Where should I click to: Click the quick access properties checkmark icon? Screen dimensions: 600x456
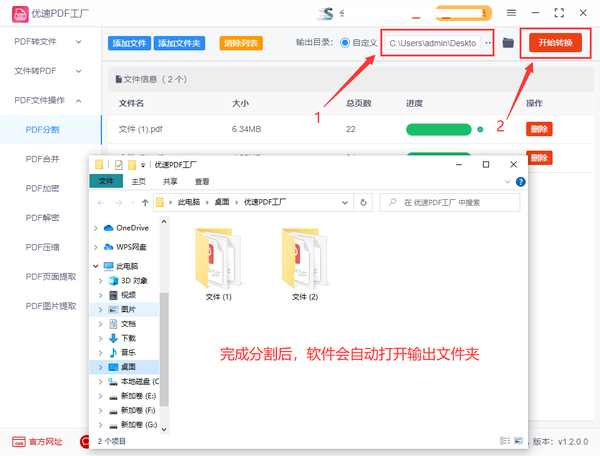click(x=119, y=165)
